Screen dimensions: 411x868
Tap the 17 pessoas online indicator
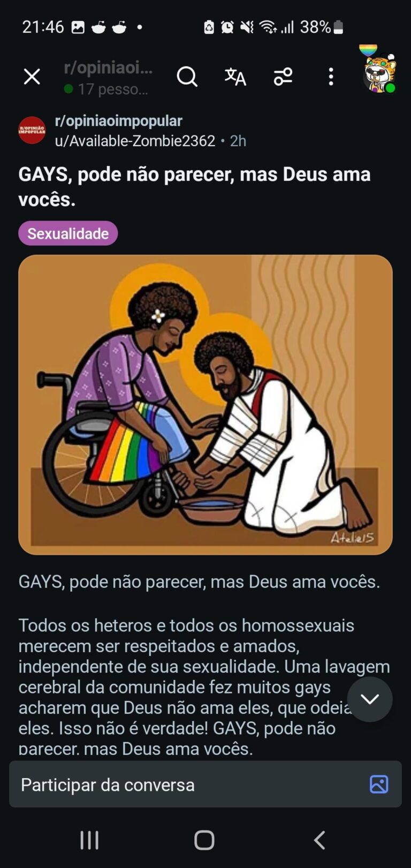pos(106,89)
